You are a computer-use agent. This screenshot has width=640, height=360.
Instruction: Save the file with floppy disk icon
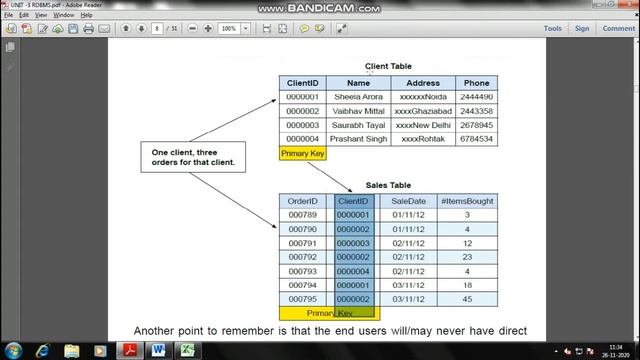[x=73, y=29]
